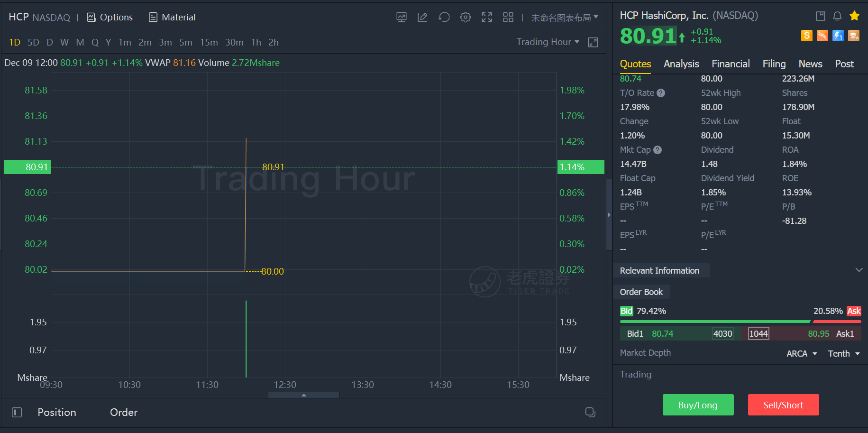Viewport: 868px width, 433px height.
Task: Click the Bid1 price 80.74
Action: [662, 334]
